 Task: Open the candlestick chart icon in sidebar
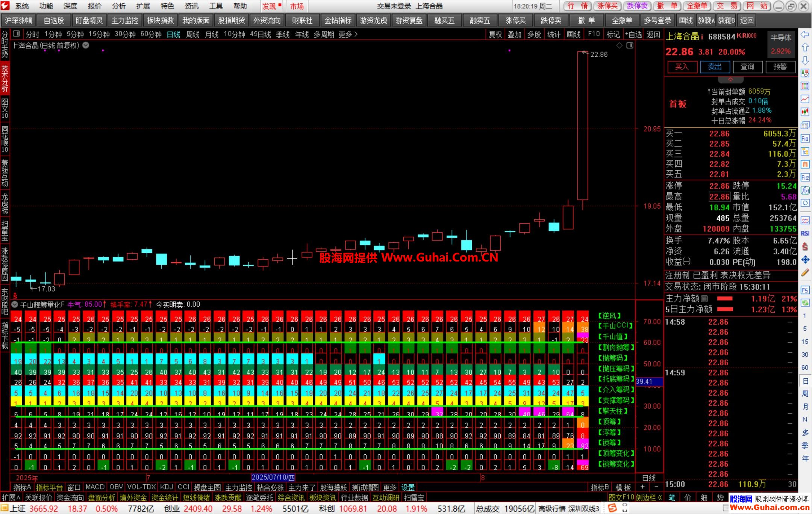(x=804, y=112)
